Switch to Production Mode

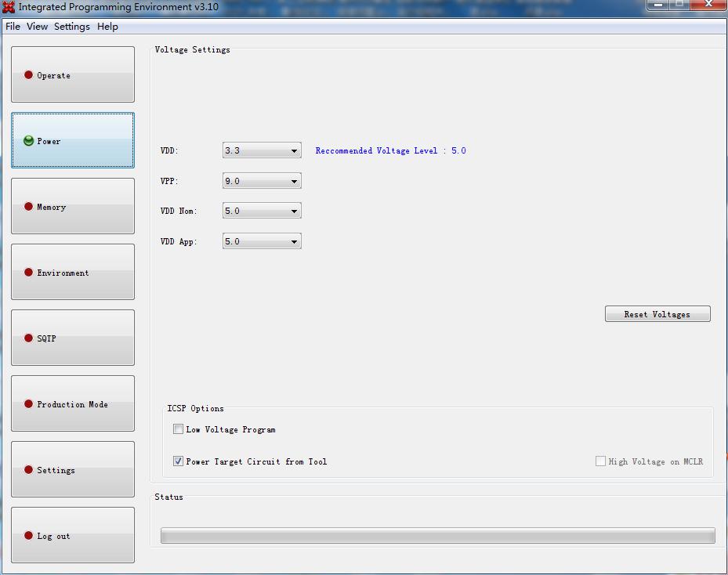pos(73,404)
